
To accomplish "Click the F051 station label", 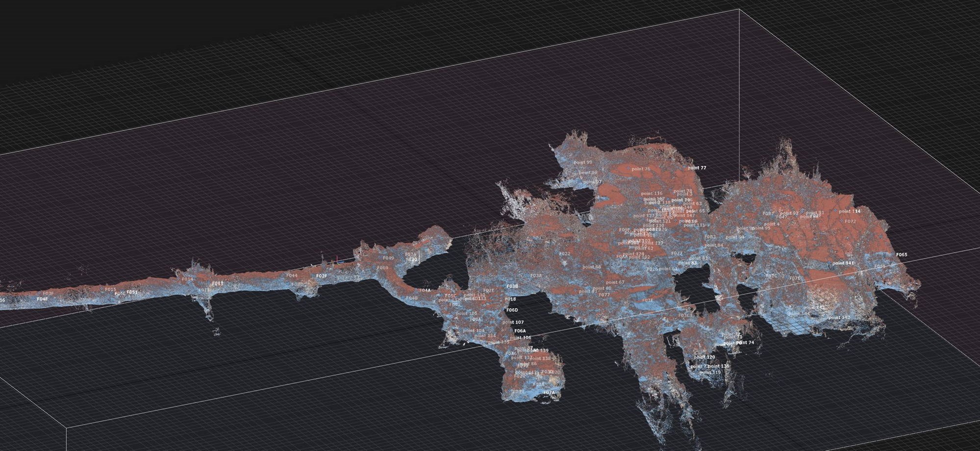I will coord(132,292).
